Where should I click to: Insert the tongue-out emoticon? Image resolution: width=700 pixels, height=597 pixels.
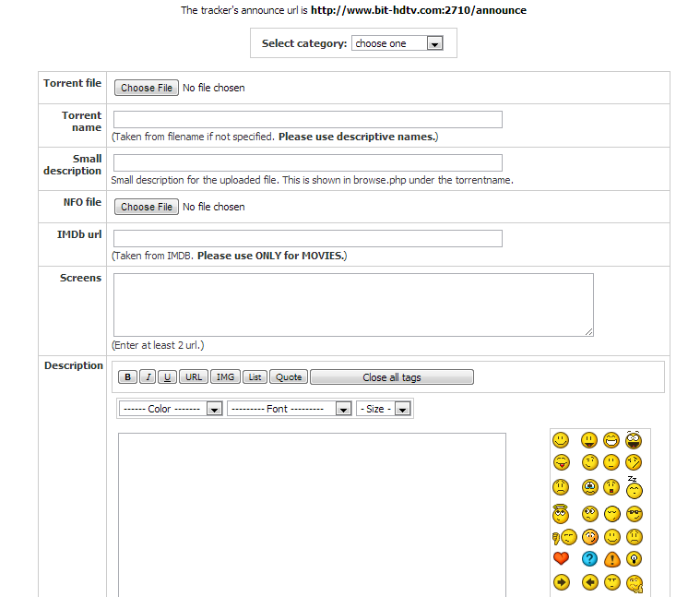coord(561,462)
